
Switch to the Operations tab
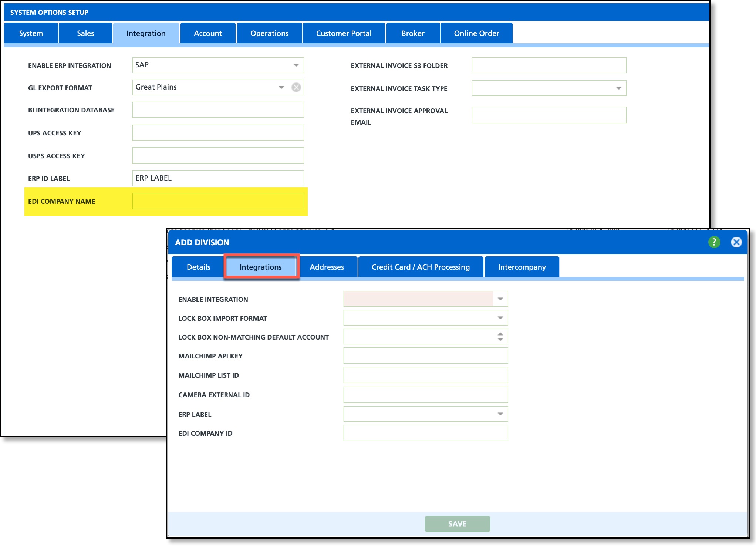coord(269,33)
